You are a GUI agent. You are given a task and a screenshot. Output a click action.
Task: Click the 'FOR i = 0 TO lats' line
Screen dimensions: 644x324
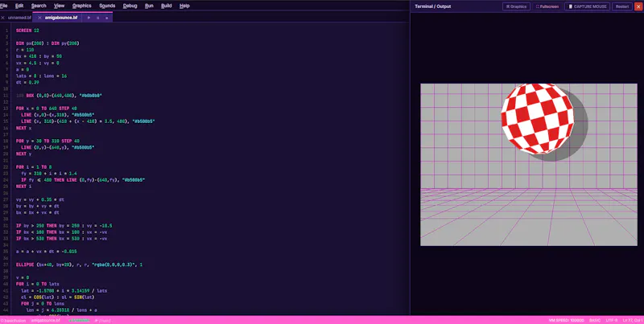point(37,284)
